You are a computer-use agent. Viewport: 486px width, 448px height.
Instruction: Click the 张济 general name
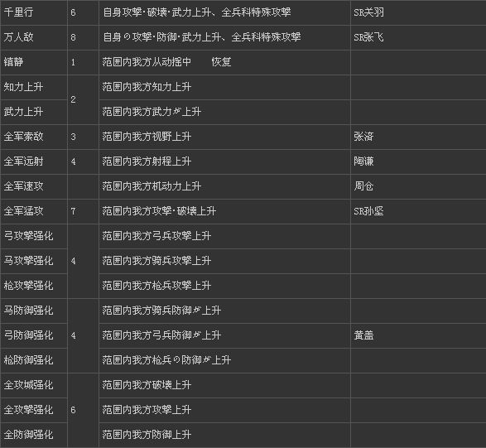363,137
